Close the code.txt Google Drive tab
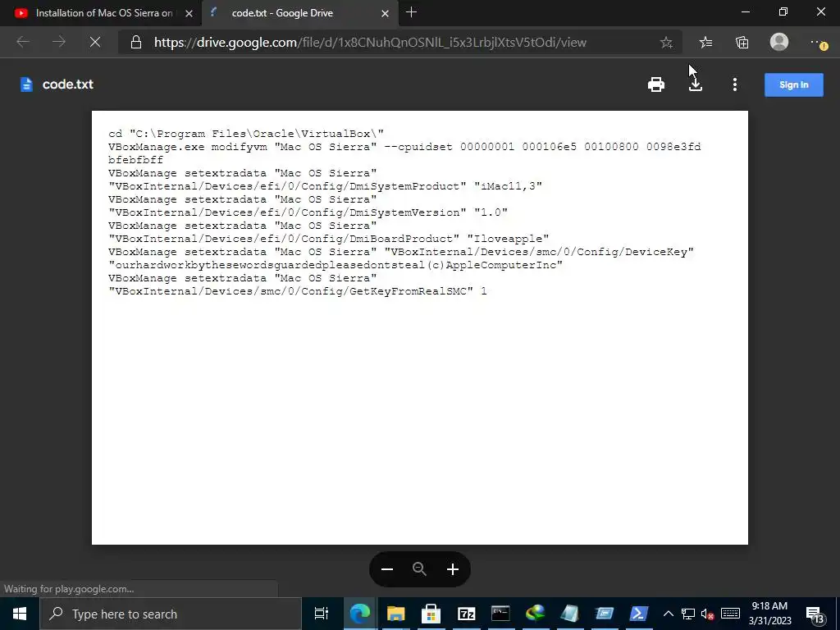The width and height of the screenshot is (840, 630). 385,13
